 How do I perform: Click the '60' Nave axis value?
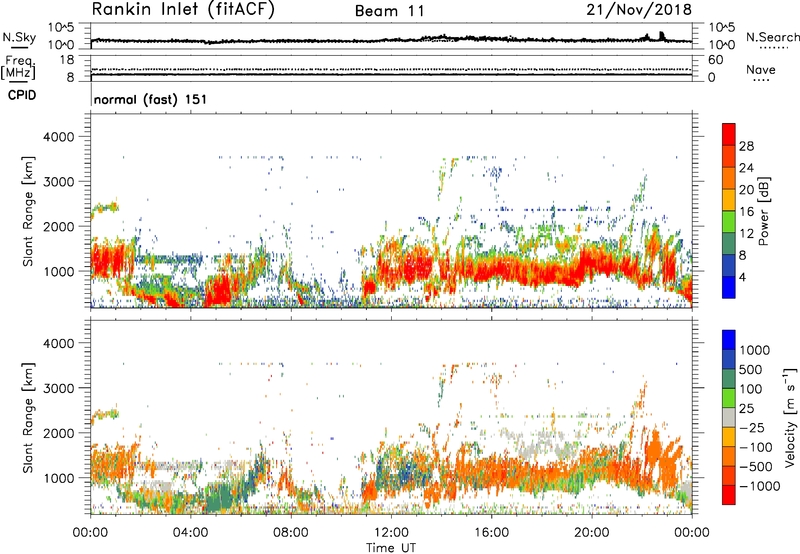(x=715, y=60)
